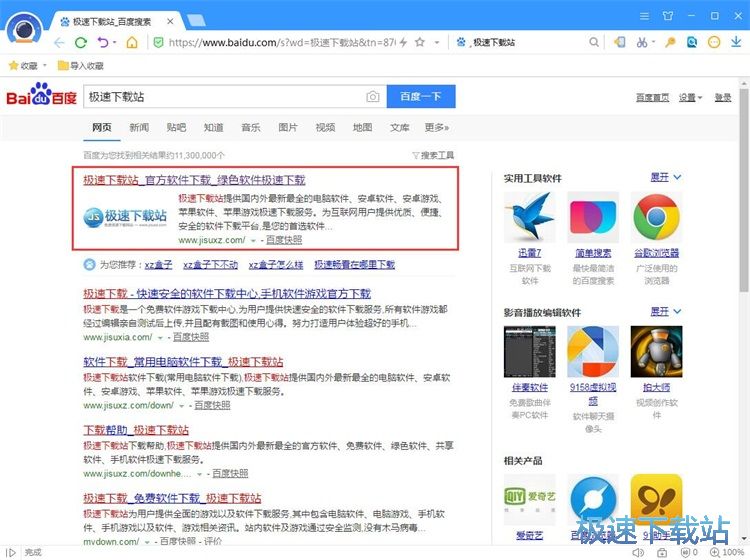
Task: Open skin shirt icon in title bar
Action: click(668, 16)
